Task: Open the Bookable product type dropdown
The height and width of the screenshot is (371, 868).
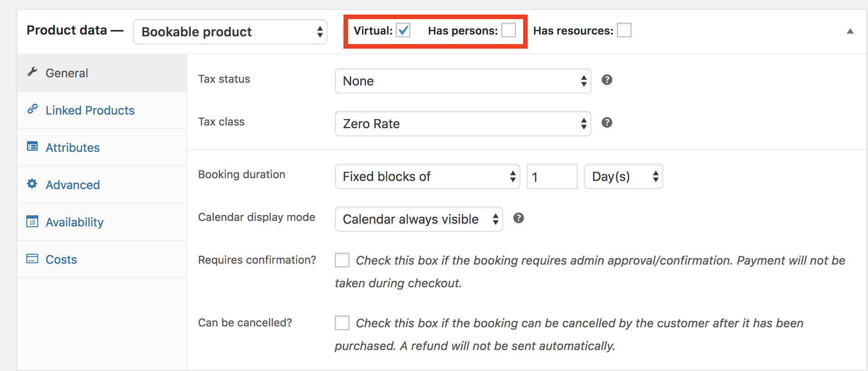Action: click(x=230, y=32)
